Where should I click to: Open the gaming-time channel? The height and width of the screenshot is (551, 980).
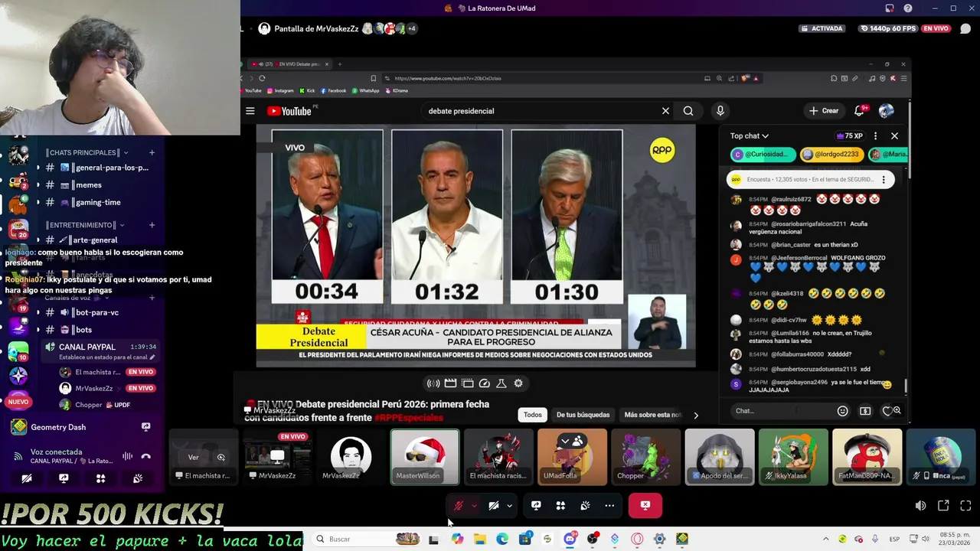98,203
